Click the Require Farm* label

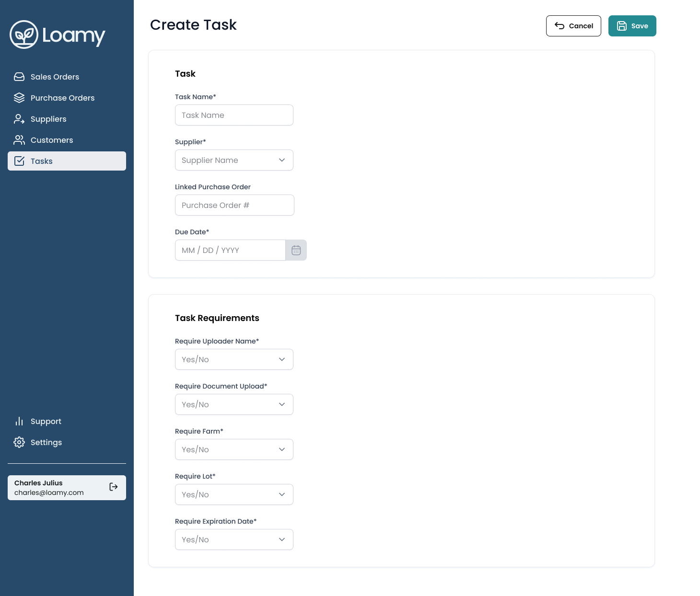click(199, 431)
